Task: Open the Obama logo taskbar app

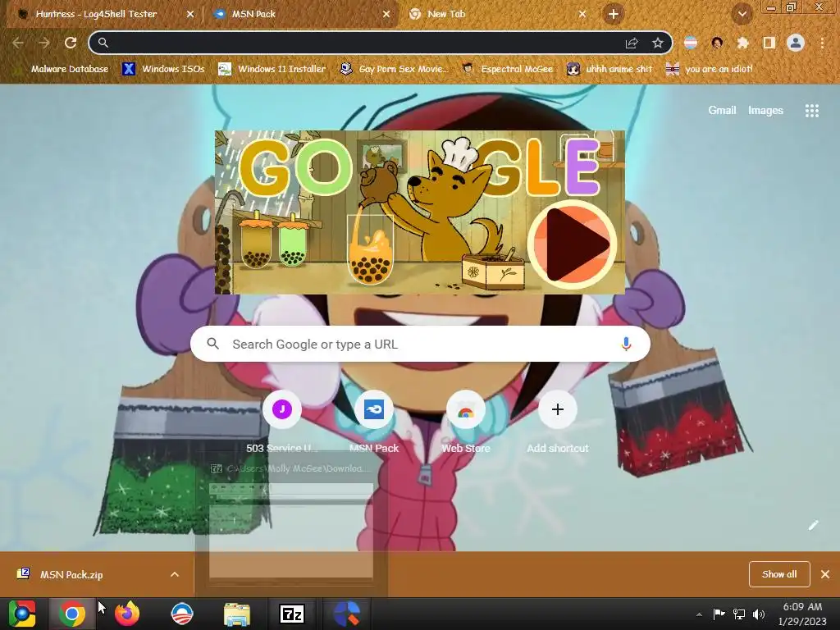Action: (x=181, y=614)
